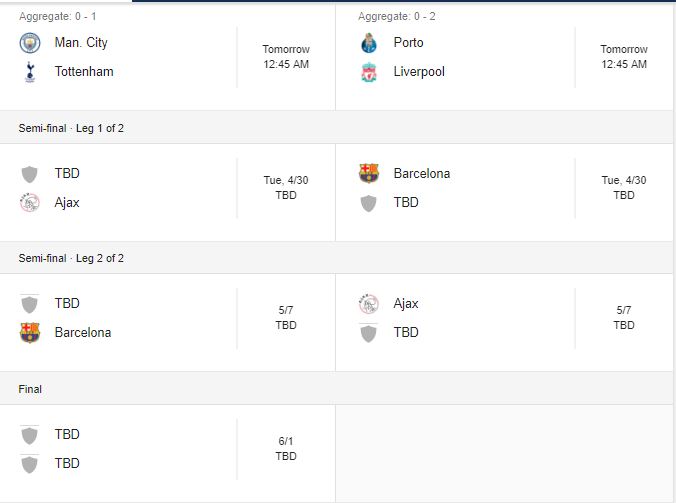
Task: Open the Porto vs Liverpool match time
Action: click(624, 57)
